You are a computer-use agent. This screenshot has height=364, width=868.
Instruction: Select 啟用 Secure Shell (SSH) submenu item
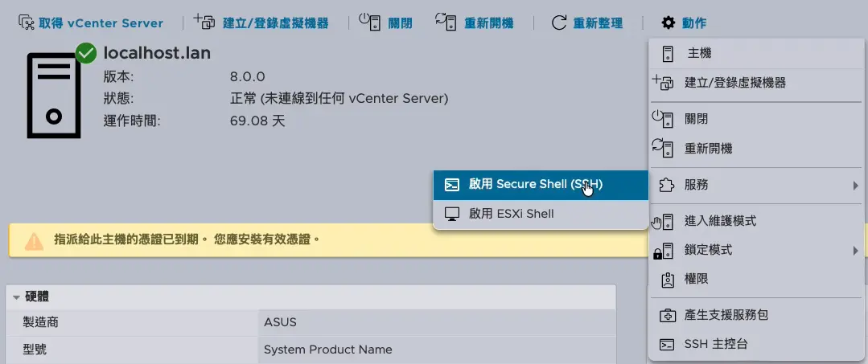(536, 184)
